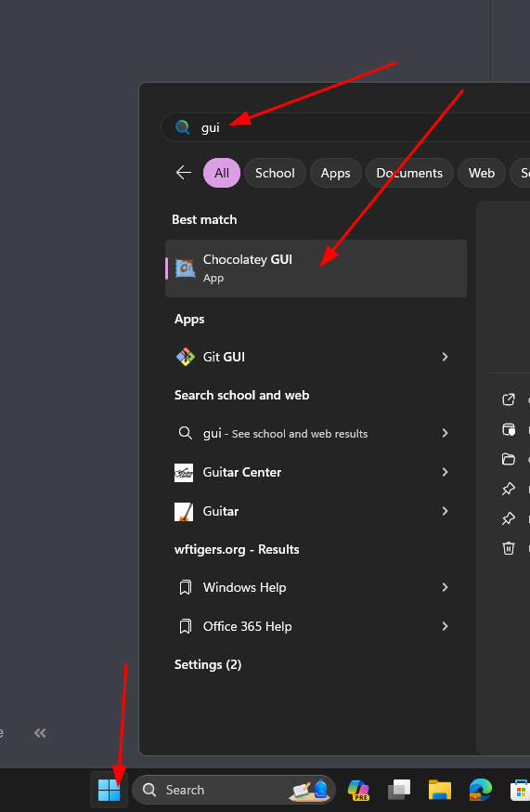Go back with the left arrow

(x=184, y=173)
